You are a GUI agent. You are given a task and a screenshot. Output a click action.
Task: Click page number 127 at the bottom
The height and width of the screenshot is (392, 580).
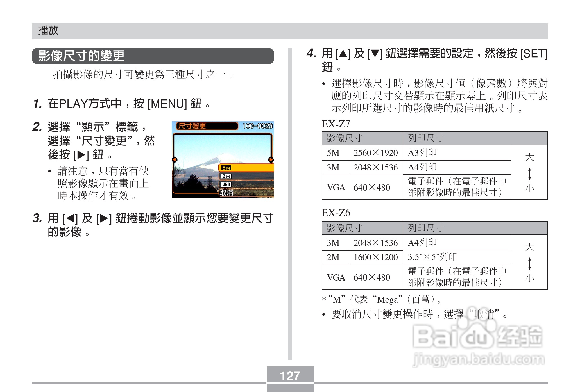tap(290, 376)
